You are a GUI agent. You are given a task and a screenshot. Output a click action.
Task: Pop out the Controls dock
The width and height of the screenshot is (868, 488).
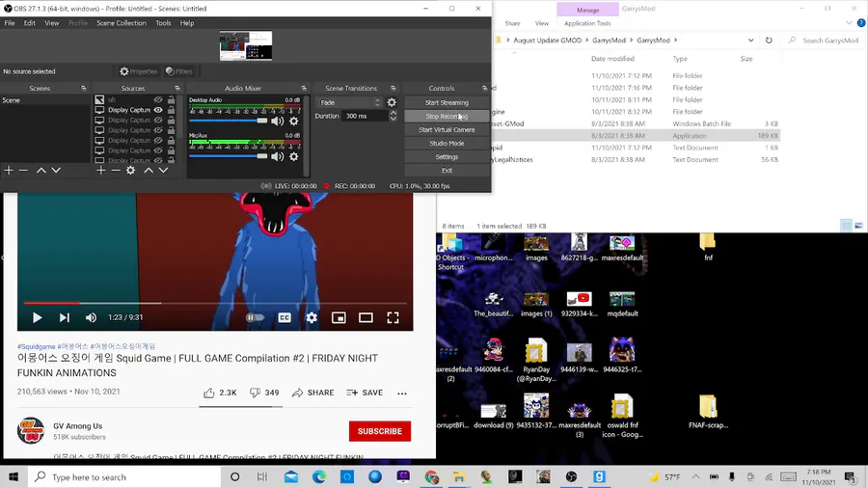click(x=484, y=89)
